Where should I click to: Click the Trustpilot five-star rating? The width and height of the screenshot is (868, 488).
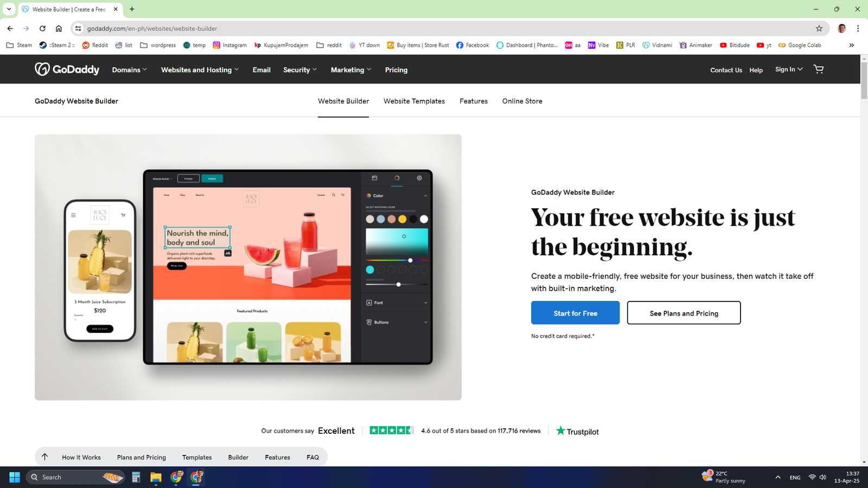click(x=391, y=430)
